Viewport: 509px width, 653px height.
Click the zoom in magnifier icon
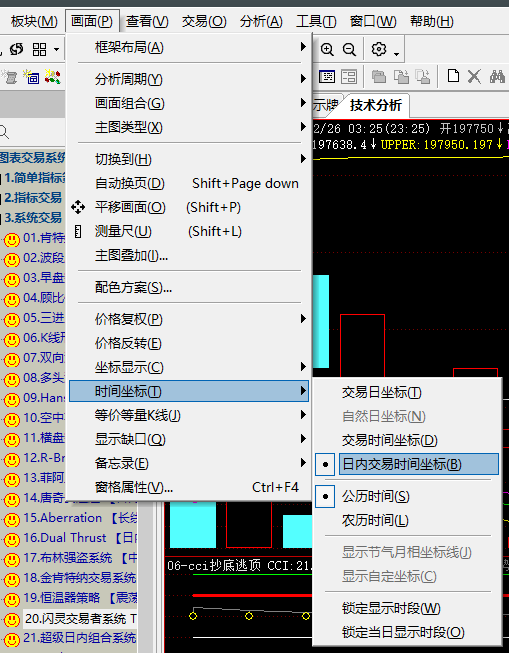coord(327,50)
